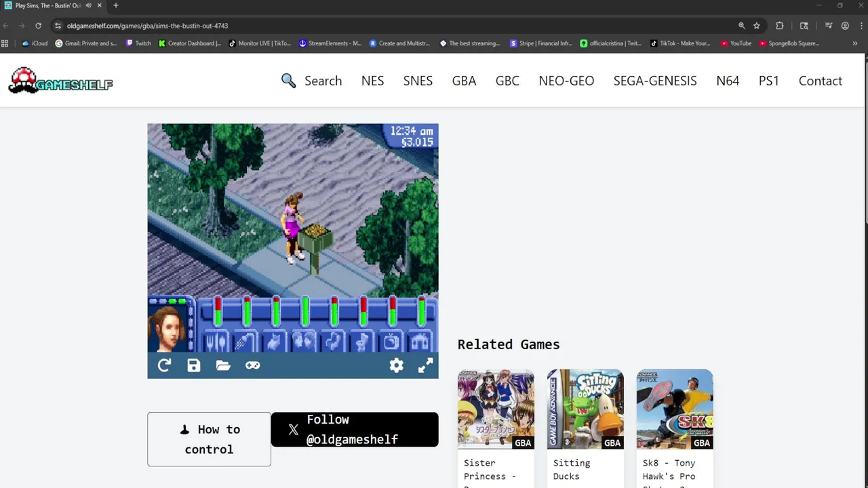Image resolution: width=868 pixels, height=488 pixels.
Task: Open the SpongeBob Square bookmark
Action: click(x=789, y=43)
